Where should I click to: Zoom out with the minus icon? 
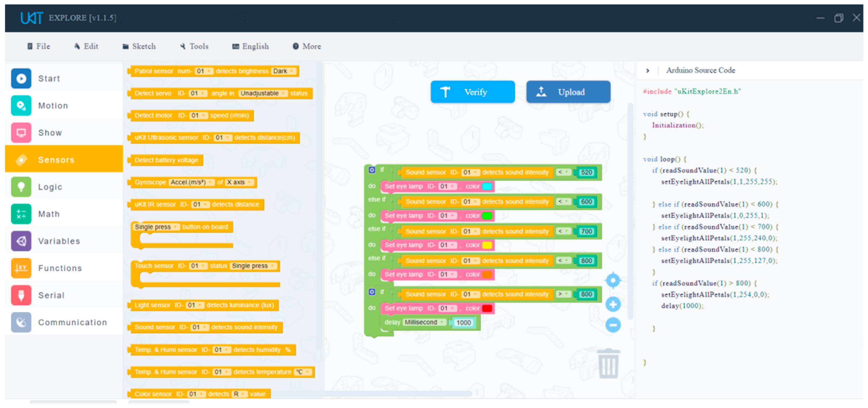tap(613, 325)
